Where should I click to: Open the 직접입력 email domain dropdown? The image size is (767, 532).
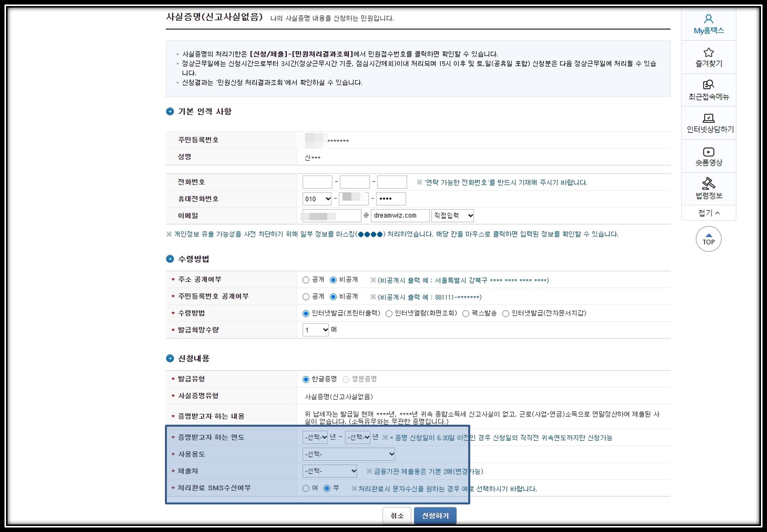[453, 216]
